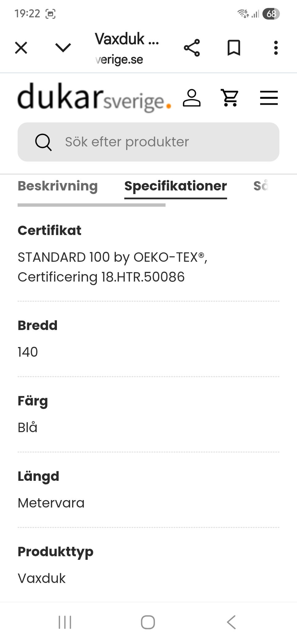
Task: Tap the search magnifier icon
Action: tap(43, 142)
